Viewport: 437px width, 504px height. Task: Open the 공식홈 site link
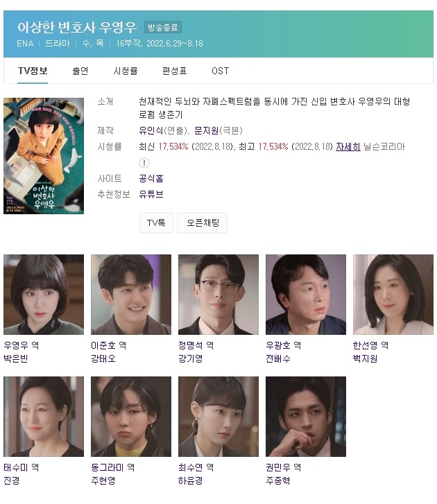tap(151, 178)
